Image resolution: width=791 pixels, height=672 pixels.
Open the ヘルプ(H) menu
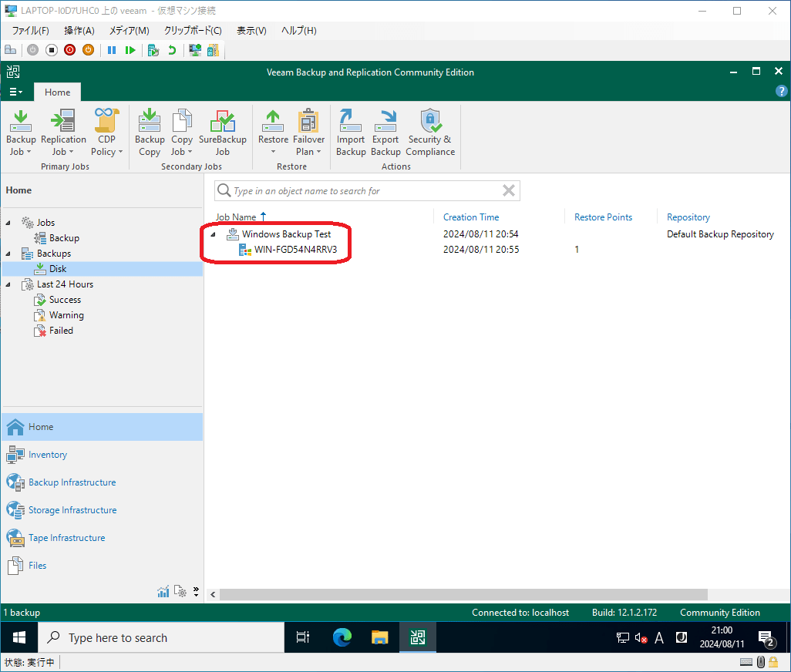(298, 30)
